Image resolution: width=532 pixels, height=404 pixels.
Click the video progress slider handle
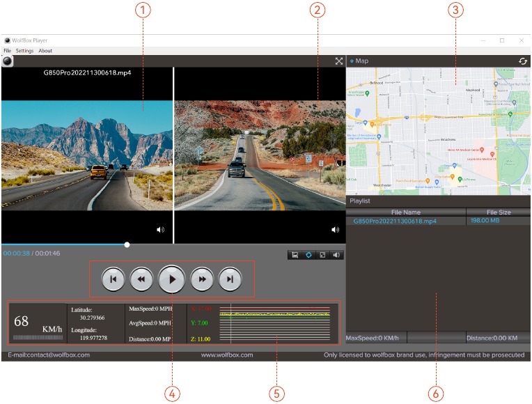127,244
